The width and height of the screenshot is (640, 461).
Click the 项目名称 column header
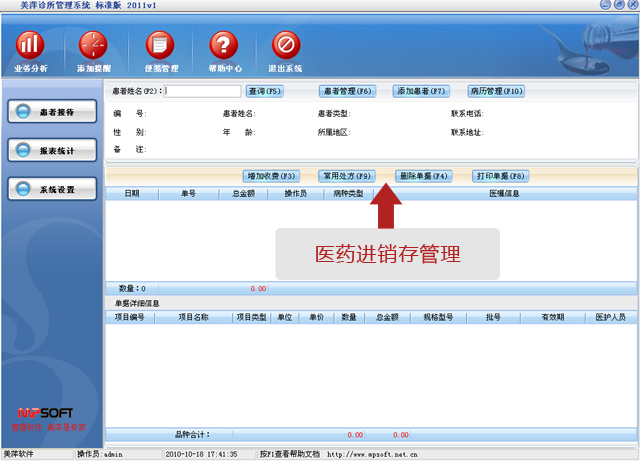coord(193,317)
